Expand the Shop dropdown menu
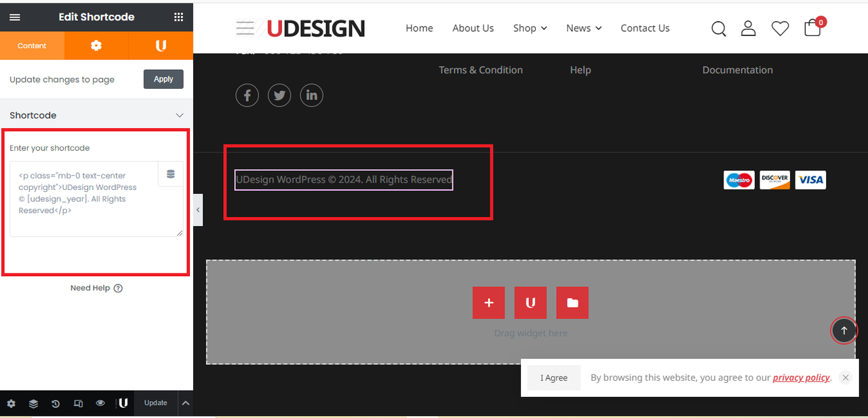Viewport: 868px width, 418px height. point(530,28)
